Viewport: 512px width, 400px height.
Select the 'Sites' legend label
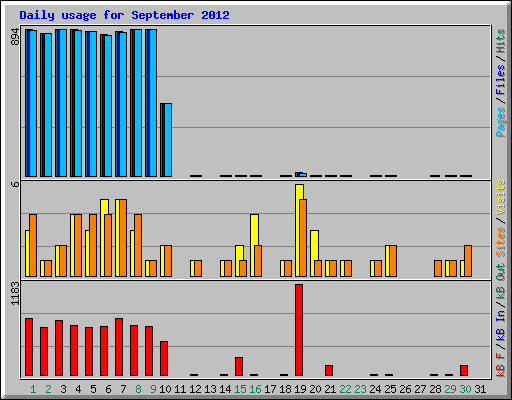click(x=501, y=242)
